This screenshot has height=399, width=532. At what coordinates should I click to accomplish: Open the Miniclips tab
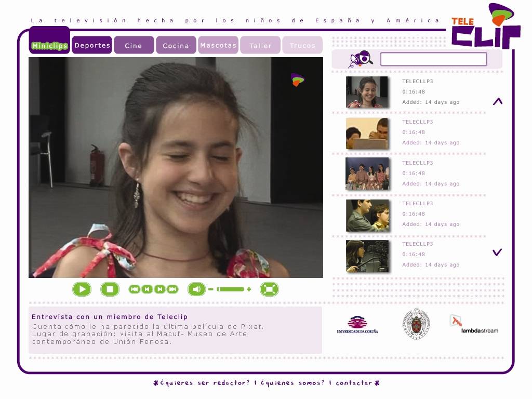(50, 41)
